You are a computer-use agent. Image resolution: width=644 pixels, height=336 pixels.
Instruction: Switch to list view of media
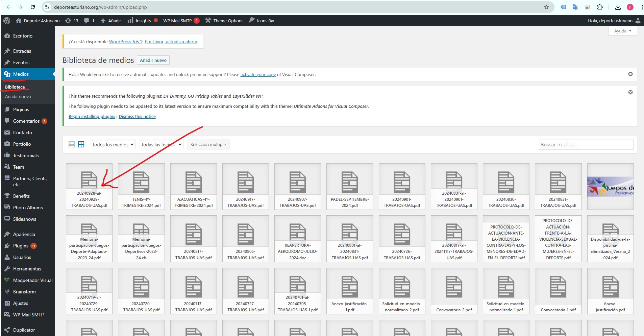coord(72,144)
